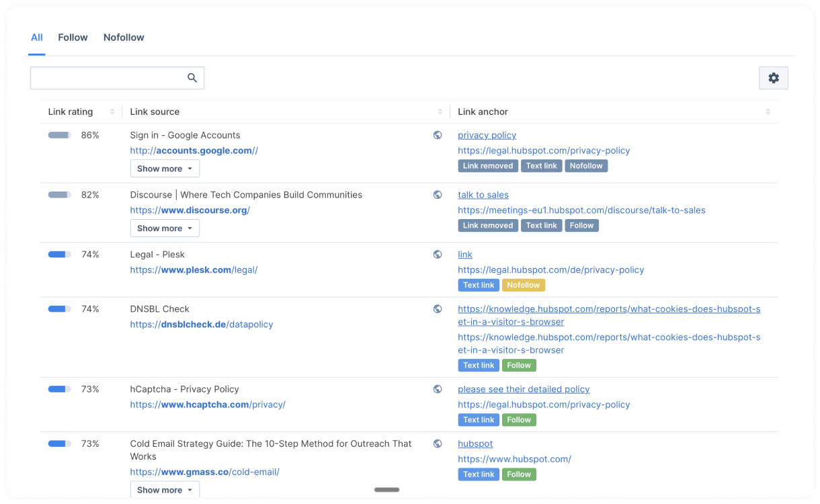This screenshot has width=820, height=504.
Task: Open the www.hcaptcha.com/privacy source link
Action: (x=208, y=405)
